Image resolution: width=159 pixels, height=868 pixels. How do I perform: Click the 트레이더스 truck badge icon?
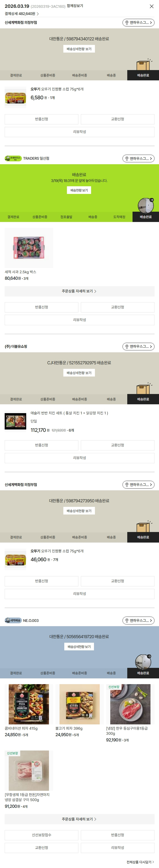pos(13,158)
